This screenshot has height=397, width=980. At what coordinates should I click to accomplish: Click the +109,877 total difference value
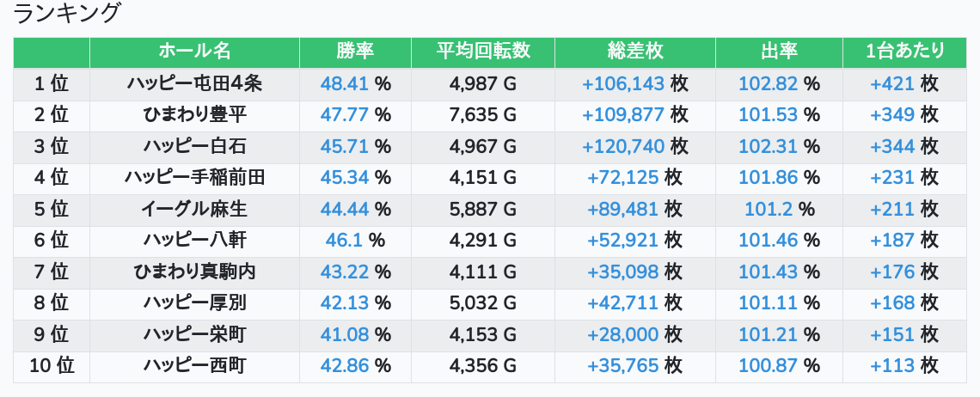[x=623, y=114]
